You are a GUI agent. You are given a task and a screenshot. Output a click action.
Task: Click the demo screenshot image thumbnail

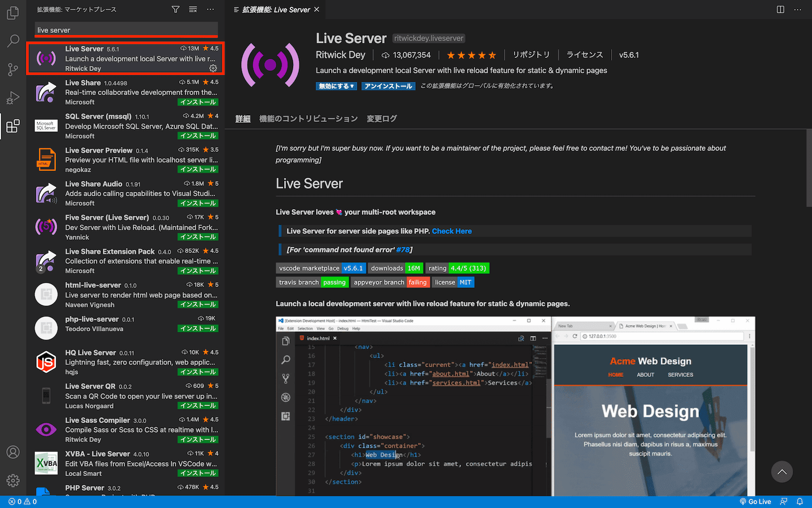[515, 406]
